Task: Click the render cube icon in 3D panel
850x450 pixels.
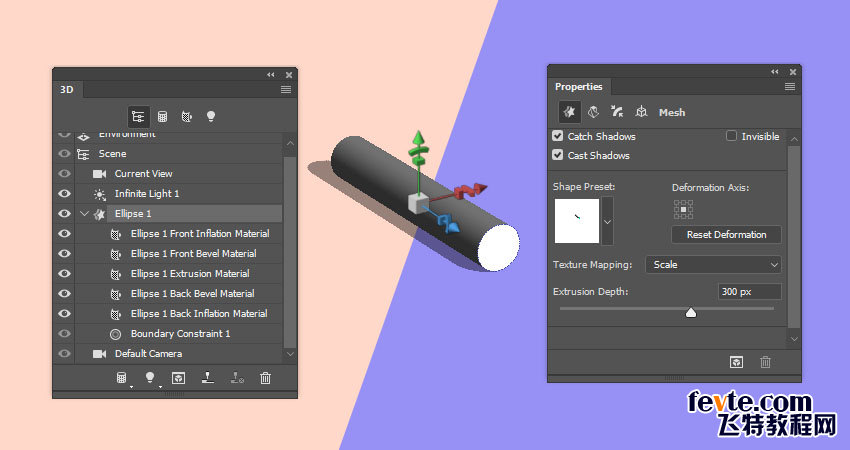Action: click(x=178, y=378)
